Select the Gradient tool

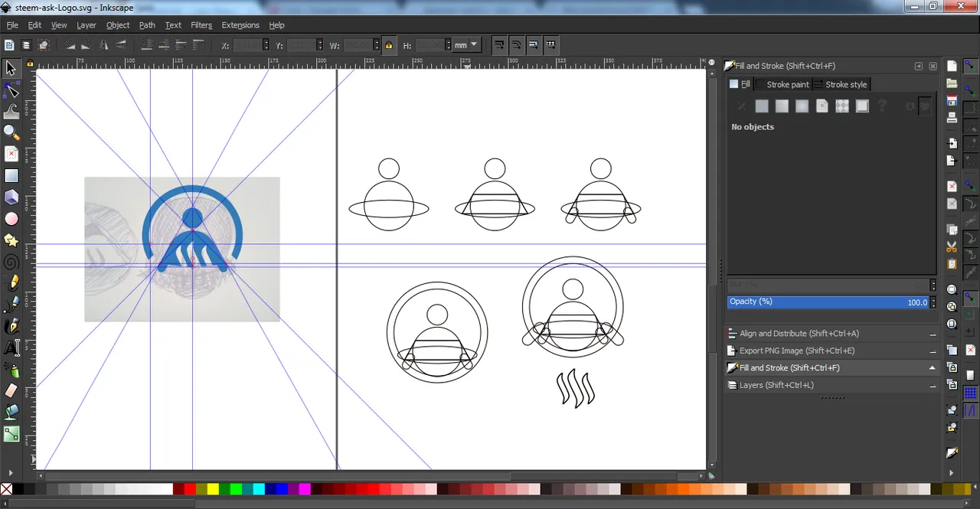click(x=11, y=434)
